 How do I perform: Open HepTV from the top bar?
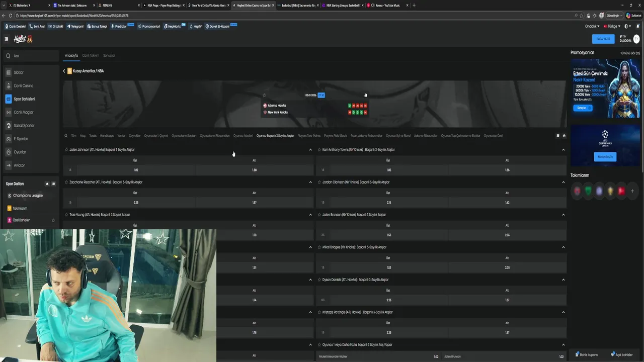pyautogui.click(x=196, y=26)
